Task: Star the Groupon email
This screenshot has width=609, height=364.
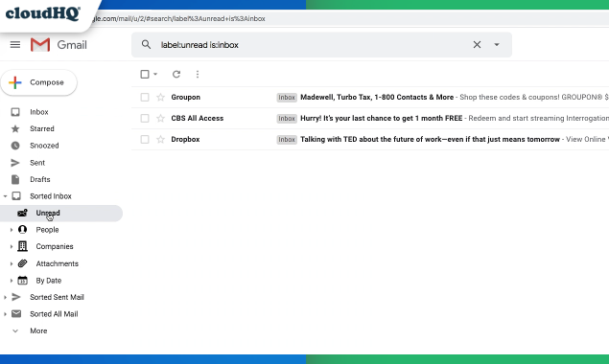Action: coord(160,97)
